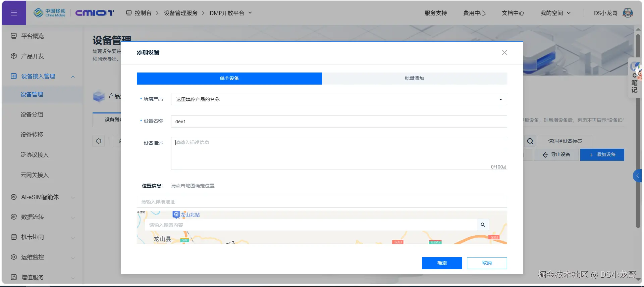
Task: Click the 添加设备 button behind dialog
Action: click(x=602, y=155)
